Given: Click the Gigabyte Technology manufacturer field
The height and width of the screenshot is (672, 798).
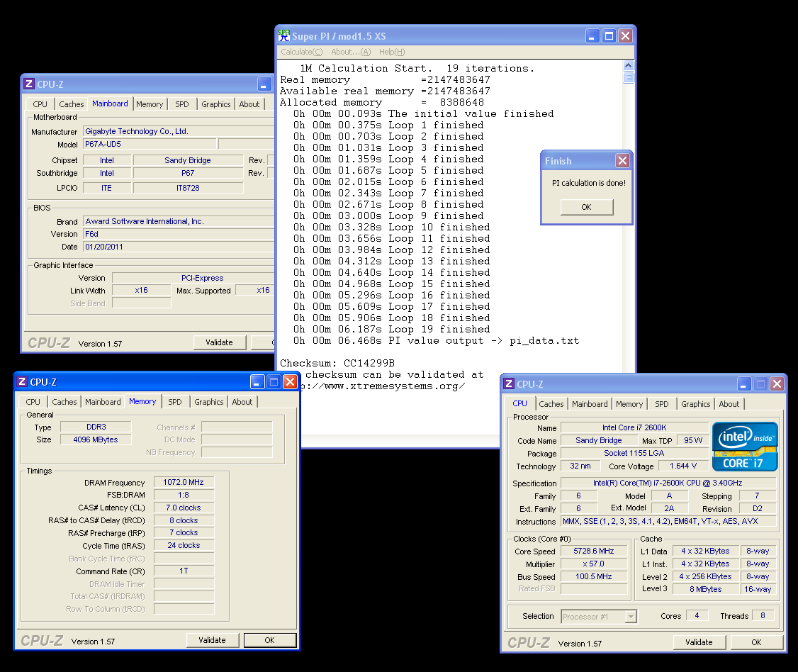Looking at the screenshot, I should click(x=178, y=131).
